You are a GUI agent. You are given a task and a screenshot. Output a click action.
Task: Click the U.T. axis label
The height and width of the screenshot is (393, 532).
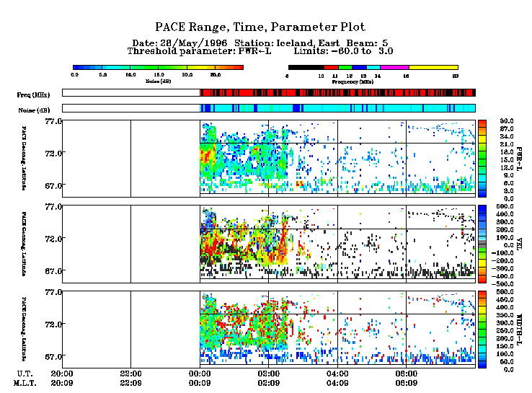click(x=26, y=375)
